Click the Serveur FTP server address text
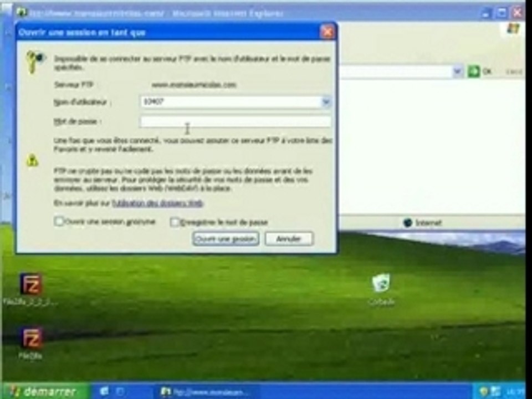Screen dimensions: 532x399 tap(194, 84)
